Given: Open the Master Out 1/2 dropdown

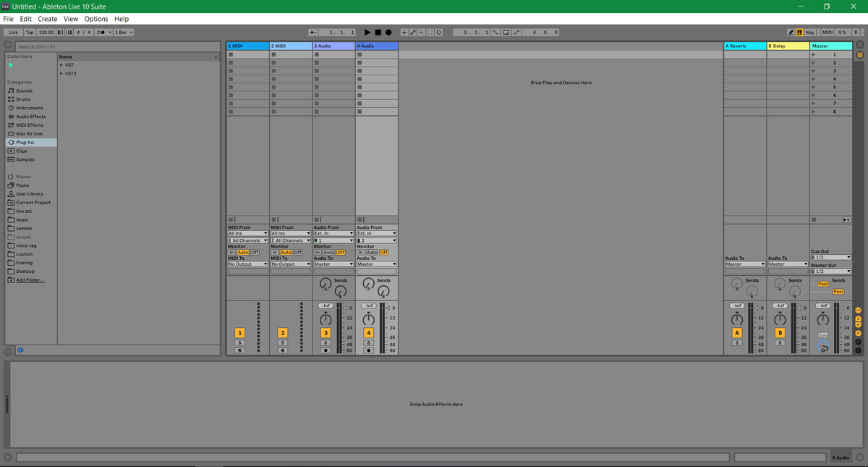Looking at the screenshot, I should (830, 272).
